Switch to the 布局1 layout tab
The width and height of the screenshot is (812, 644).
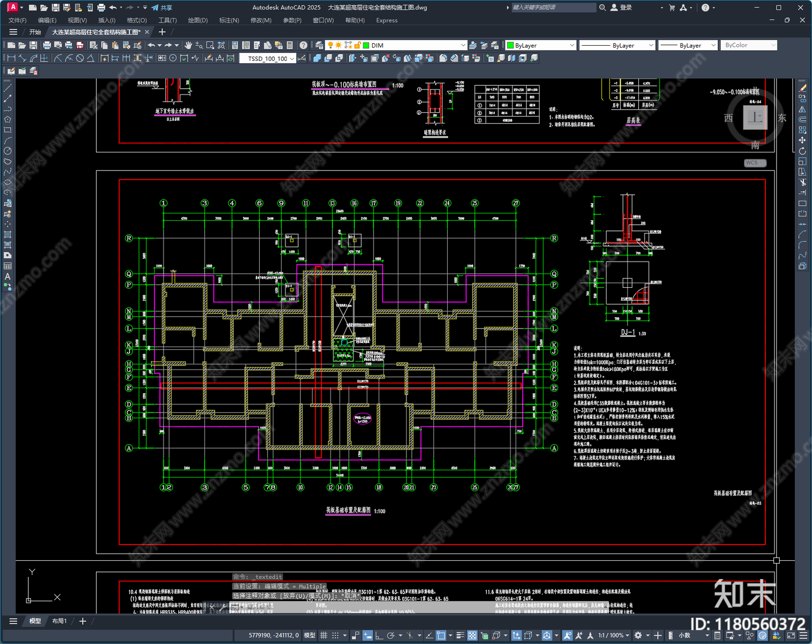coord(59,621)
